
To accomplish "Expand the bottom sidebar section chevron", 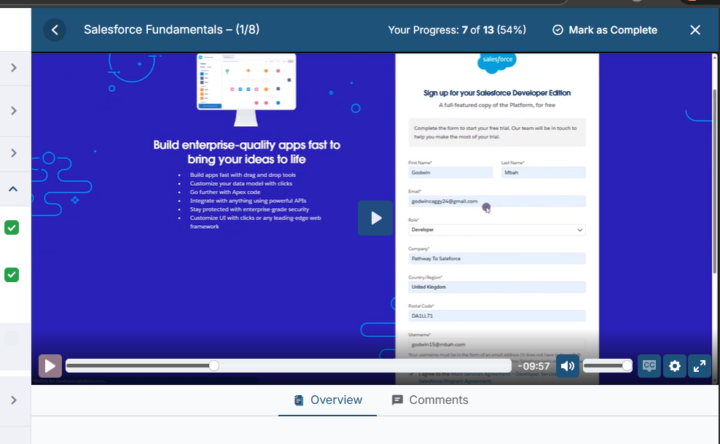I will point(14,400).
